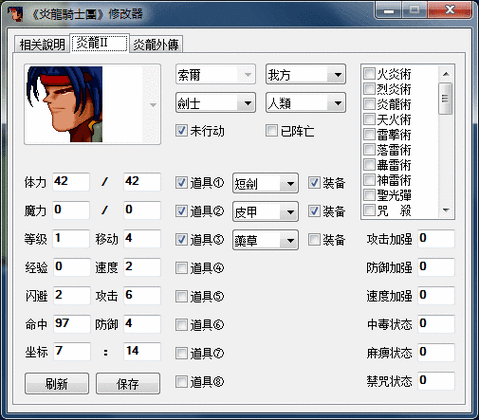Click the 攻击加强 value field

[x=436, y=238]
